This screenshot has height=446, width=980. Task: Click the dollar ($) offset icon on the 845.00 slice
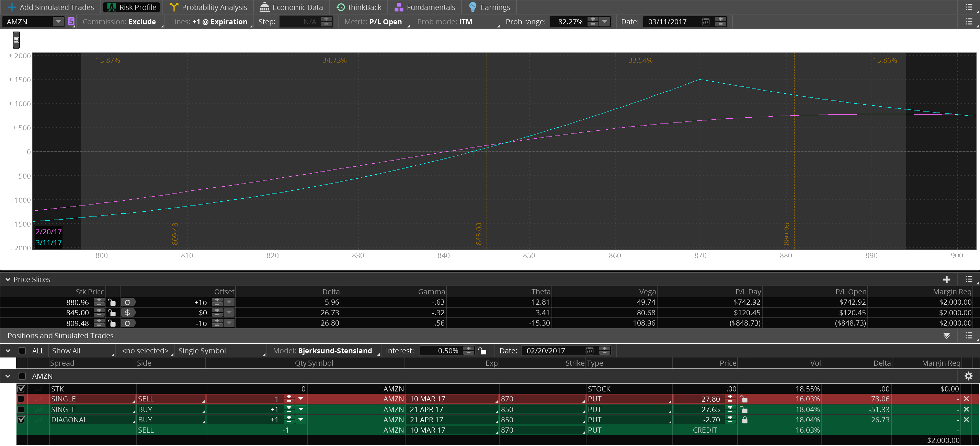(128, 313)
